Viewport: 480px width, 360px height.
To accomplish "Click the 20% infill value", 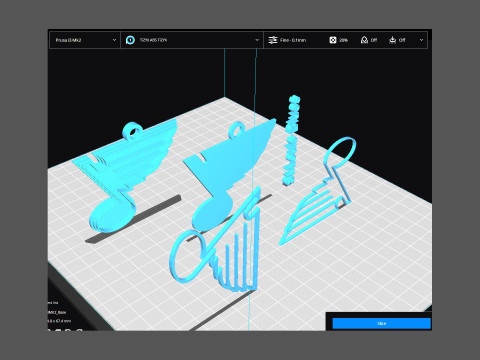I will [x=343, y=40].
